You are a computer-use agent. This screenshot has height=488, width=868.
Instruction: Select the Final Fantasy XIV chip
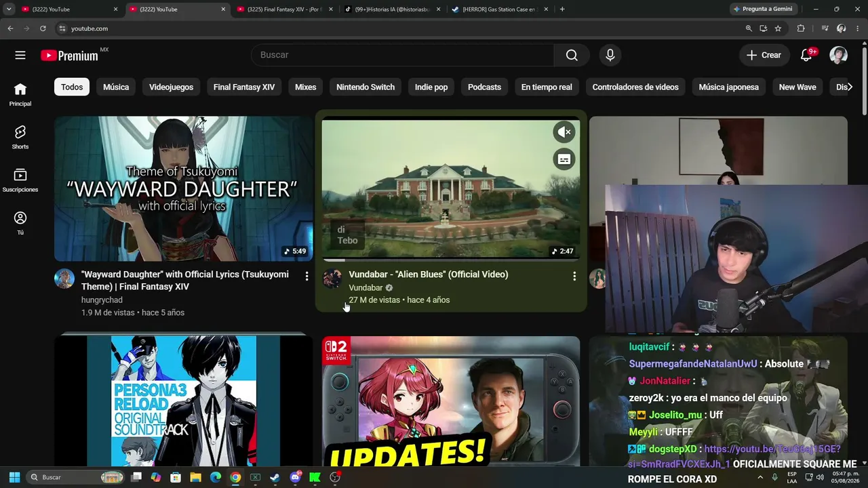click(x=244, y=87)
